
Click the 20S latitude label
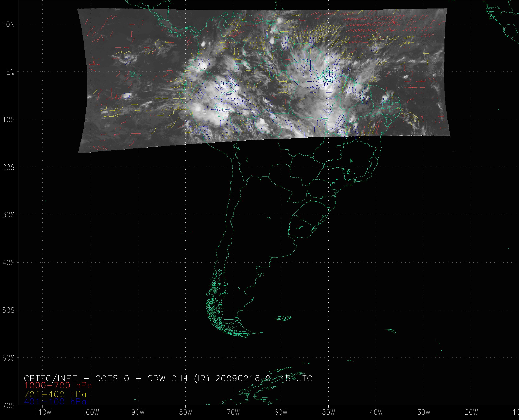[9, 167]
